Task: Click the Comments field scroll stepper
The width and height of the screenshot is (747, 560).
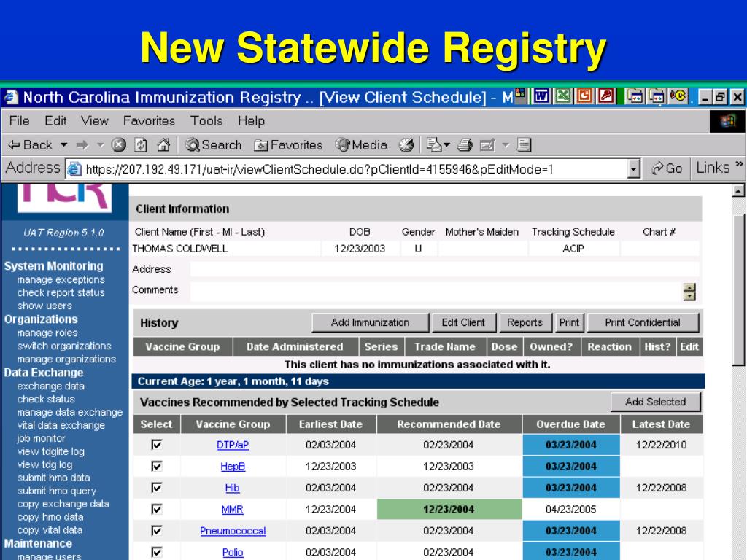Action: (x=689, y=292)
